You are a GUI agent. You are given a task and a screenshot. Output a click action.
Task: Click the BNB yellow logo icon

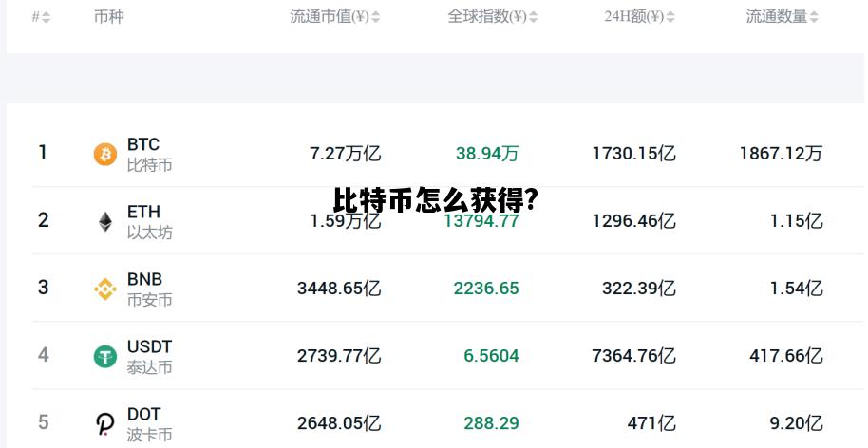pyautogui.click(x=105, y=289)
